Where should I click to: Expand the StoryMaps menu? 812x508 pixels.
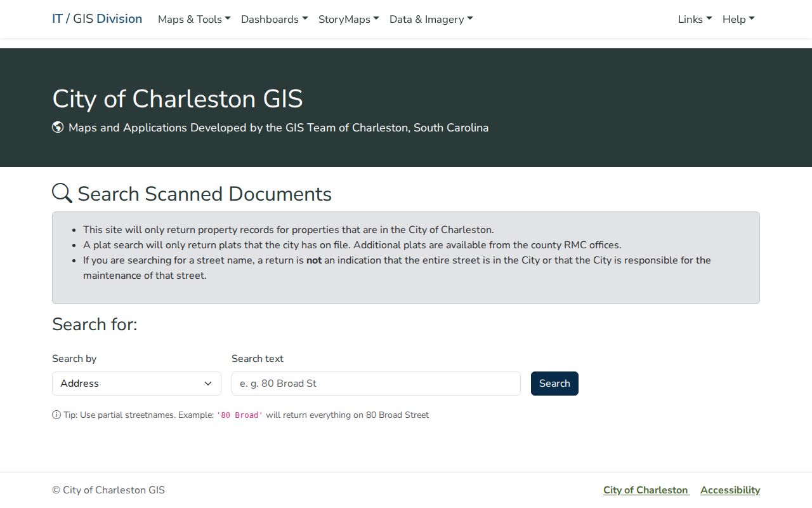pyautogui.click(x=348, y=19)
